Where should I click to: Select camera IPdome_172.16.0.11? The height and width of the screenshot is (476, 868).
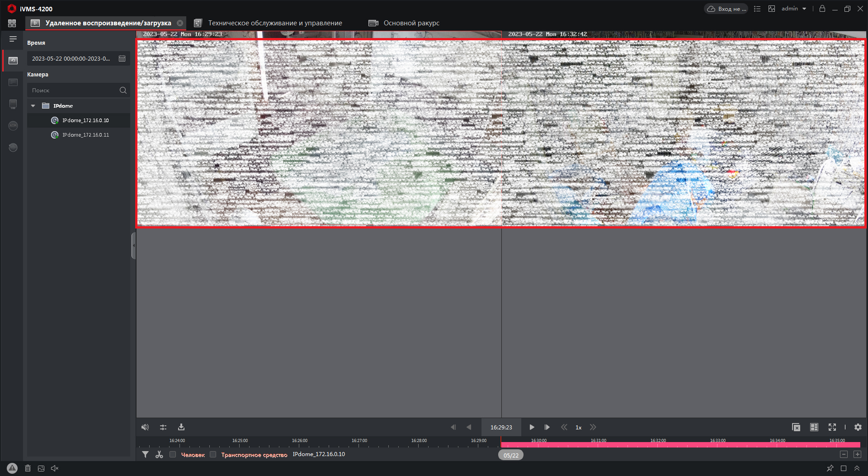(85, 135)
